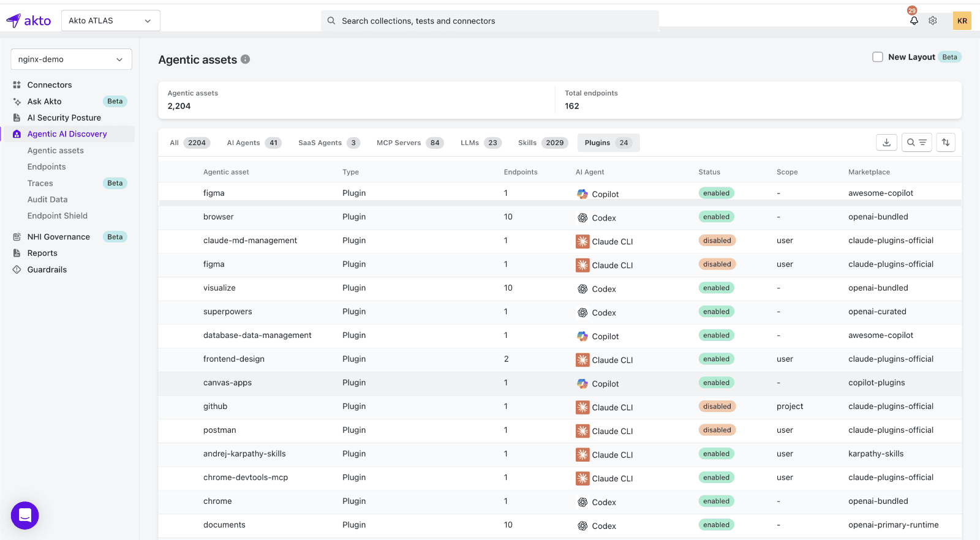Click the Claude icon in the github row
Screen dimensions: 980x540
click(582, 407)
